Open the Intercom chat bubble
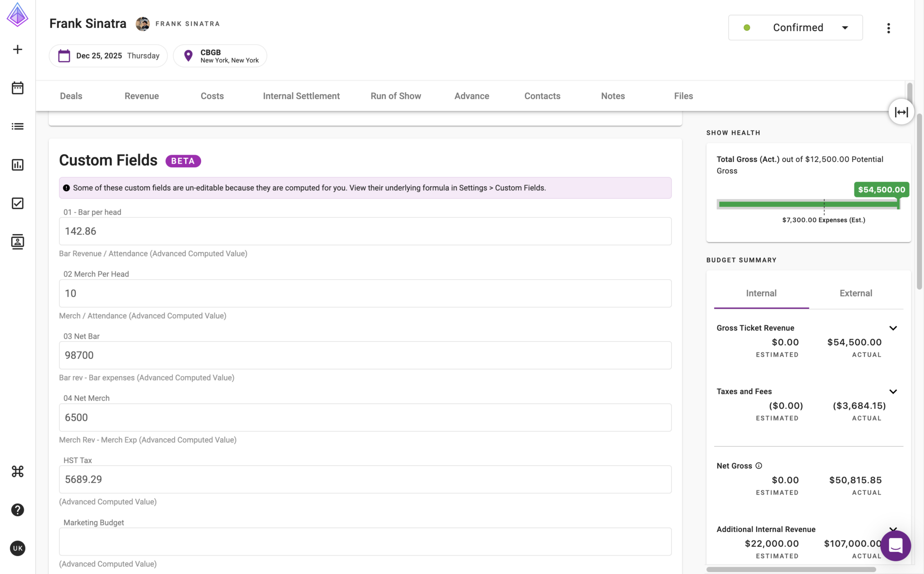 (896, 546)
